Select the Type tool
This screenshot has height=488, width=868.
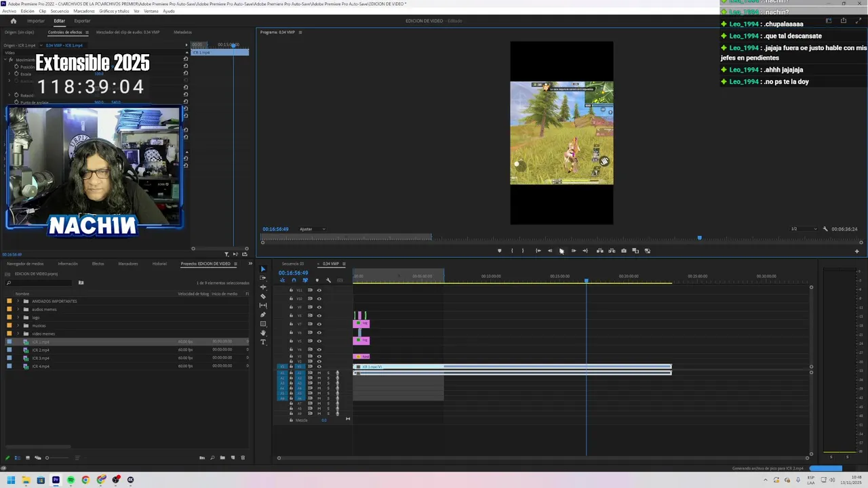[x=264, y=342]
